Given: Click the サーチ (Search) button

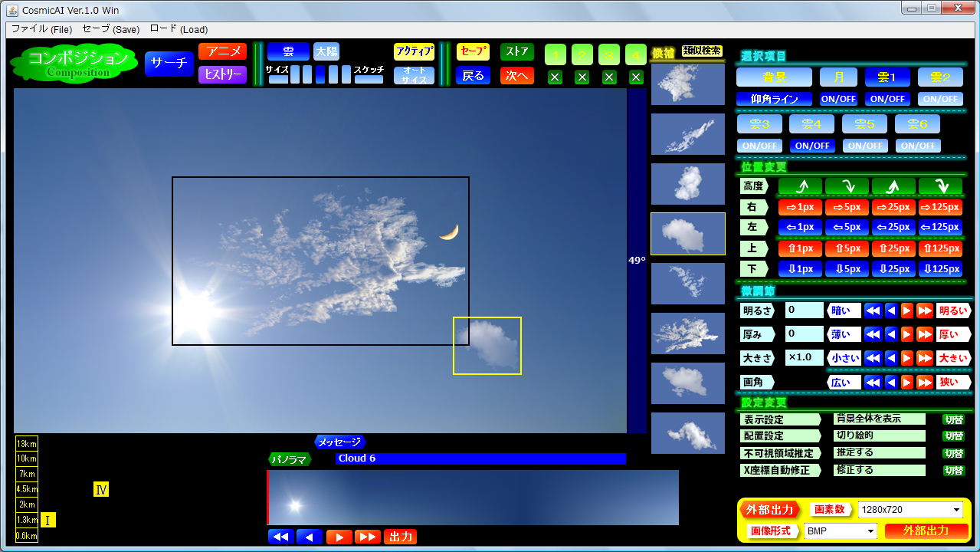Looking at the screenshot, I should click(169, 64).
